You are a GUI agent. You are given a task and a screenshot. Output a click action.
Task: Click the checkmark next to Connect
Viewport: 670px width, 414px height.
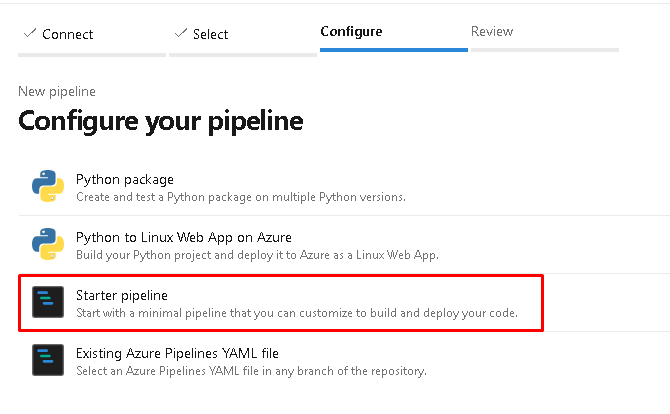click(x=28, y=34)
